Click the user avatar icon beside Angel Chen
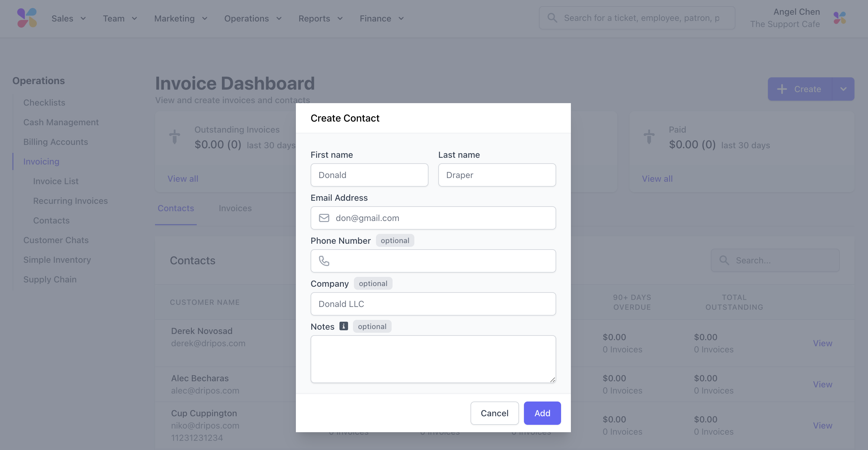Viewport: 868px width, 450px height. click(840, 18)
